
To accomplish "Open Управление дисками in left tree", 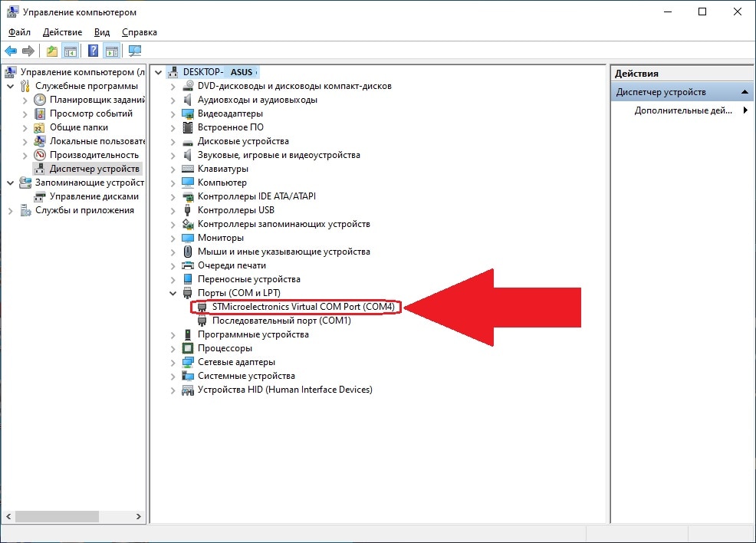I will point(94,196).
